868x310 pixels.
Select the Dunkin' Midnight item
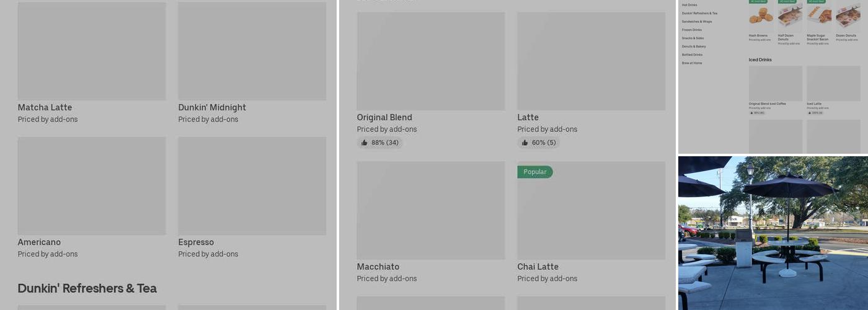(x=252, y=51)
